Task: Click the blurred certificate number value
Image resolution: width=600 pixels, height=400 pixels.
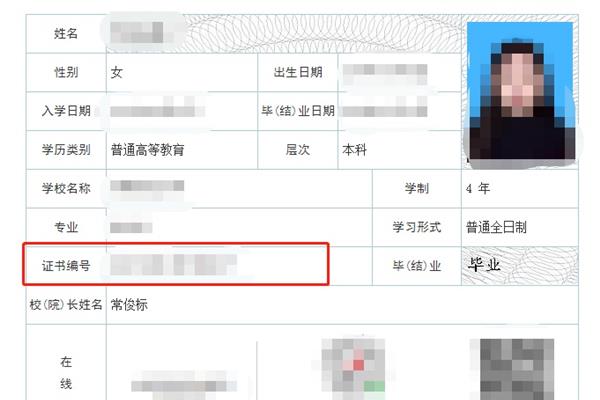Action: pyautogui.click(x=173, y=265)
